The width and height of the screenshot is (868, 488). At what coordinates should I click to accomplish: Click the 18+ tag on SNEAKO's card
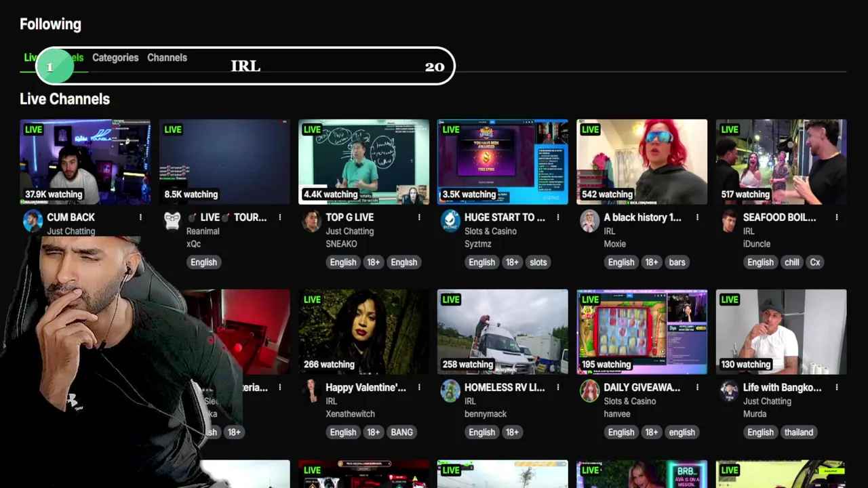click(373, 262)
